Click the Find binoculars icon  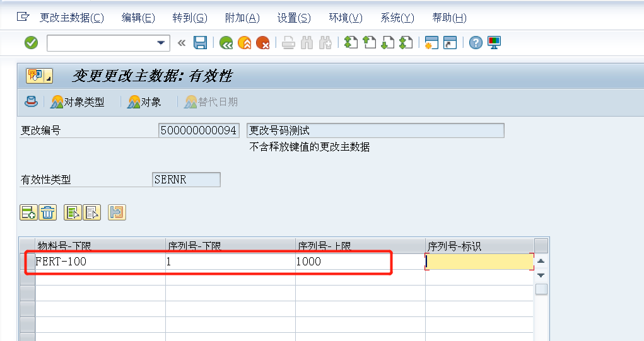[307, 43]
